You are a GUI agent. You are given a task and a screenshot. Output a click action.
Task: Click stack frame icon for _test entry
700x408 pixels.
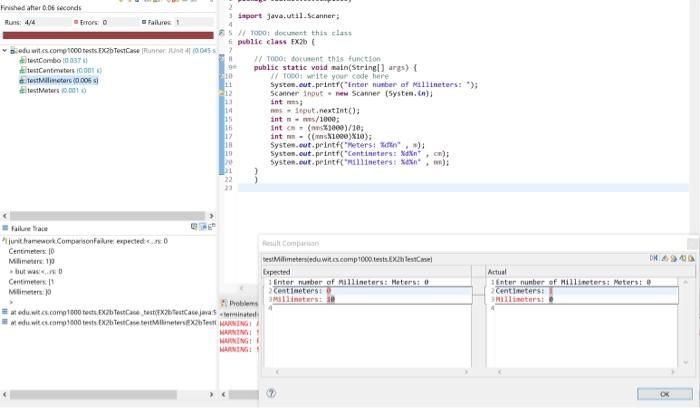click(x=5, y=312)
